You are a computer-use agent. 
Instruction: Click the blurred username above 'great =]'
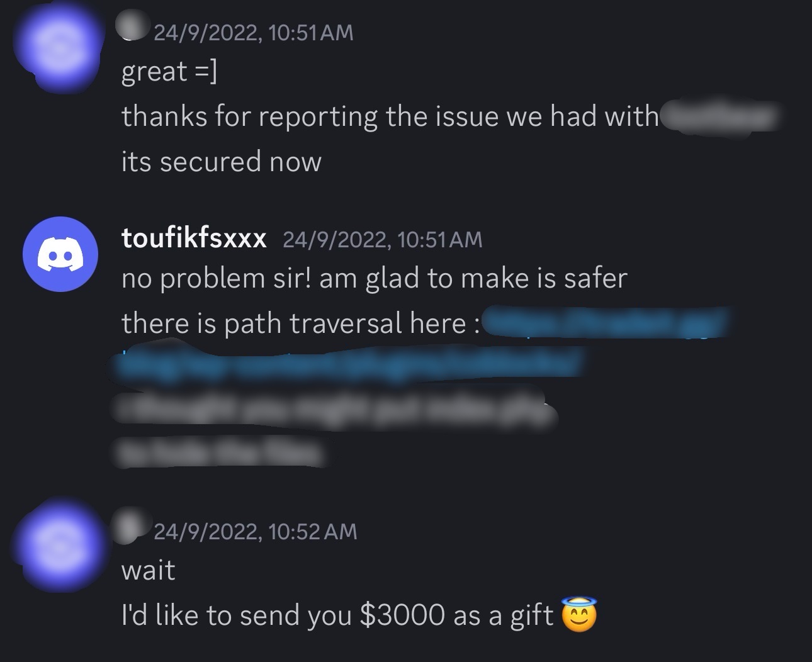(133, 28)
